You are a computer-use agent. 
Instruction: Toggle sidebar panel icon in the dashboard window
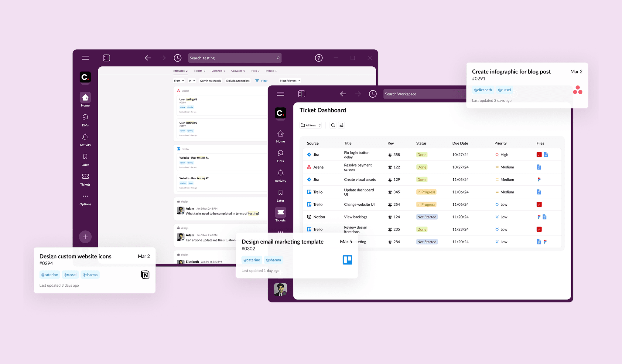[x=302, y=94]
